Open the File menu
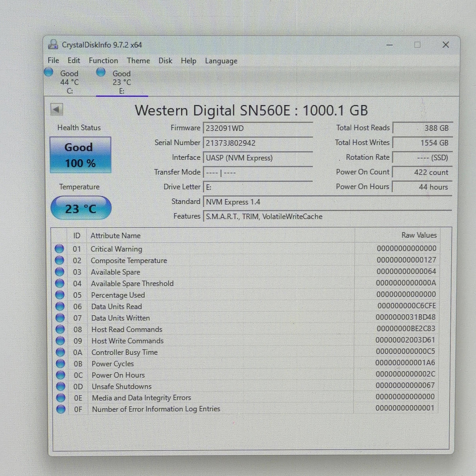Image resolution: width=476 pixels, height=476 pixels. pyautogui.click(x=53, y=60)
